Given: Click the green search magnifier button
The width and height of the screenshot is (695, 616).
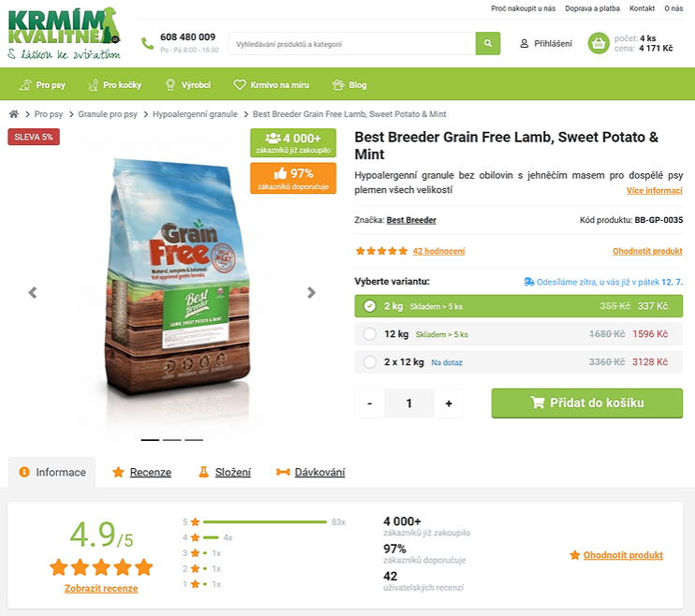Looking at the screenshot, I should 488,43.
